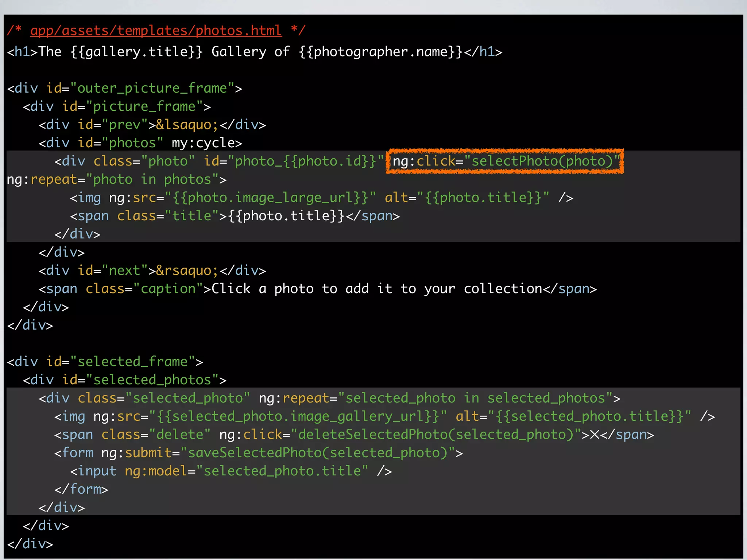Click the photos div with my:cycle attribute
This screenshot has height=560, width=747.
point(140,143)
